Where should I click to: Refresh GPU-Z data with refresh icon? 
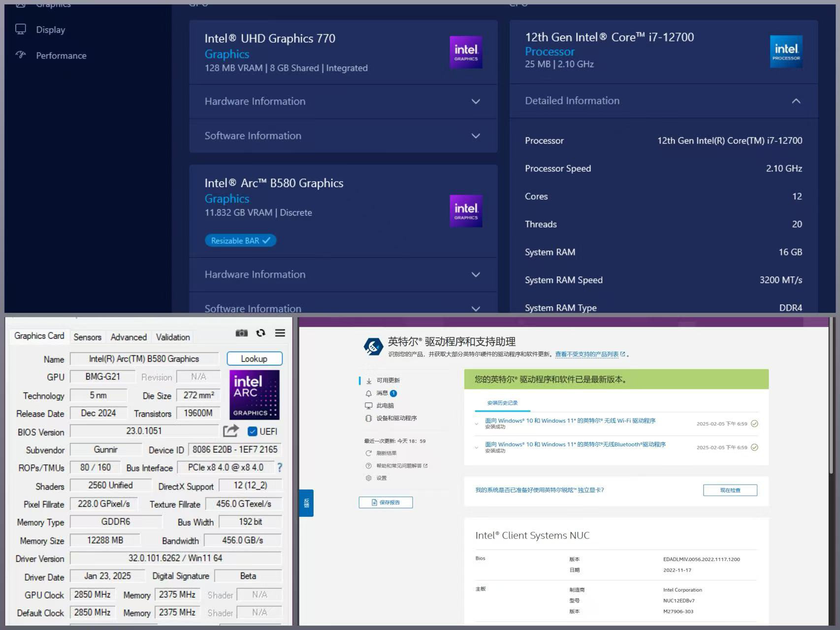pyautogui.click(x=261, y=333)
